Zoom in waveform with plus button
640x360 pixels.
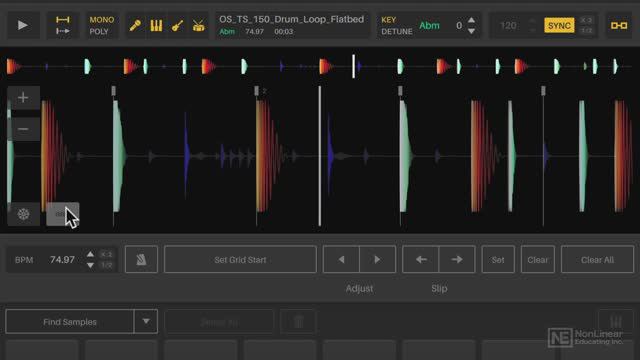pos(23,98)
